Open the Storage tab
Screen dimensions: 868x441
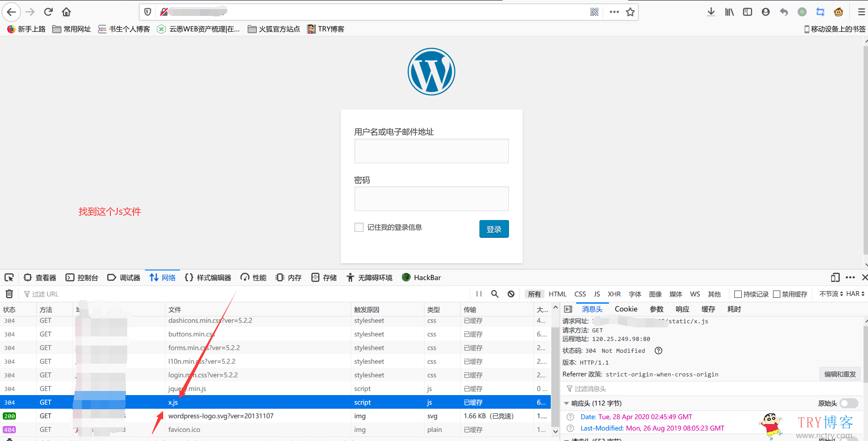pyautogui.click(x=324, y=277)
